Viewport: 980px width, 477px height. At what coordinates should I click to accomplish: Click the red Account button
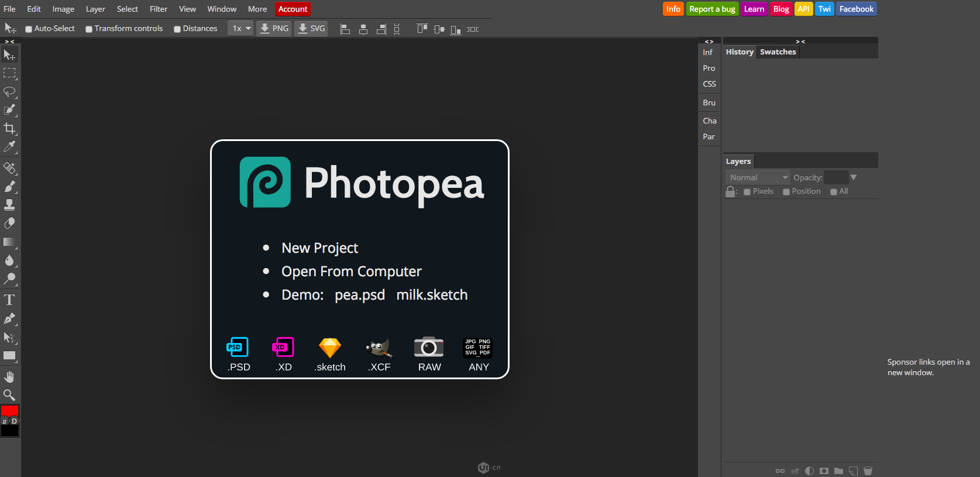pos(293,9)
